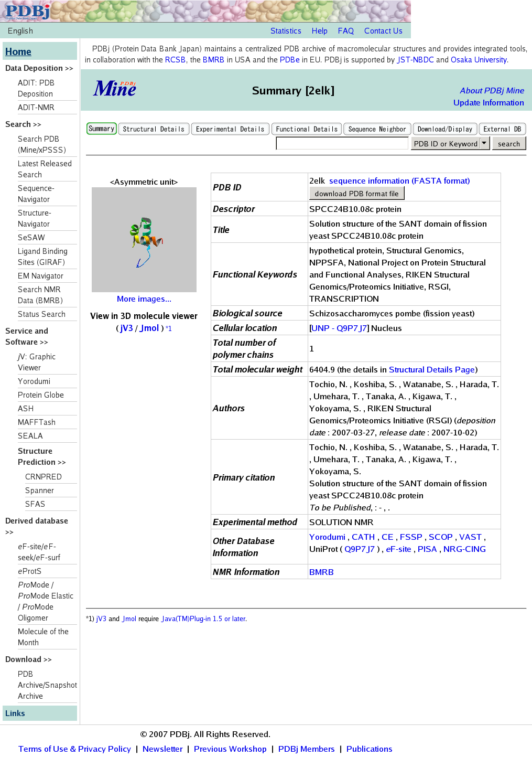Open sequence information FASTA format link
This screenshot has height=757, width=532.
(x=399, y=180)
